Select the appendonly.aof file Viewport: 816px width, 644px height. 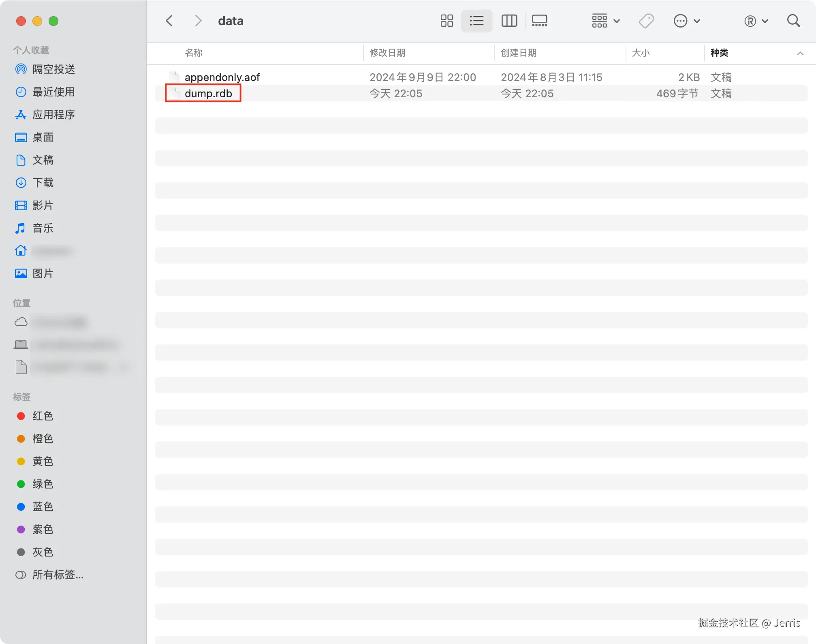tap(222, 77)
